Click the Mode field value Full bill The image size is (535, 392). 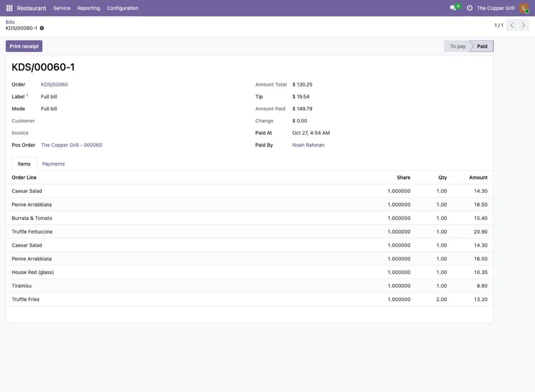click(49, 109)
